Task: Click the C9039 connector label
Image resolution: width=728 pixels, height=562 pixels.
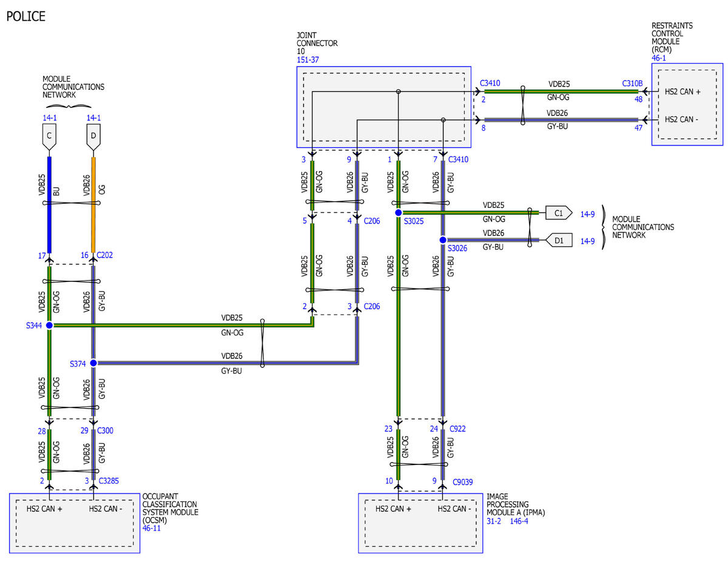Action: [x=462, y=482]
